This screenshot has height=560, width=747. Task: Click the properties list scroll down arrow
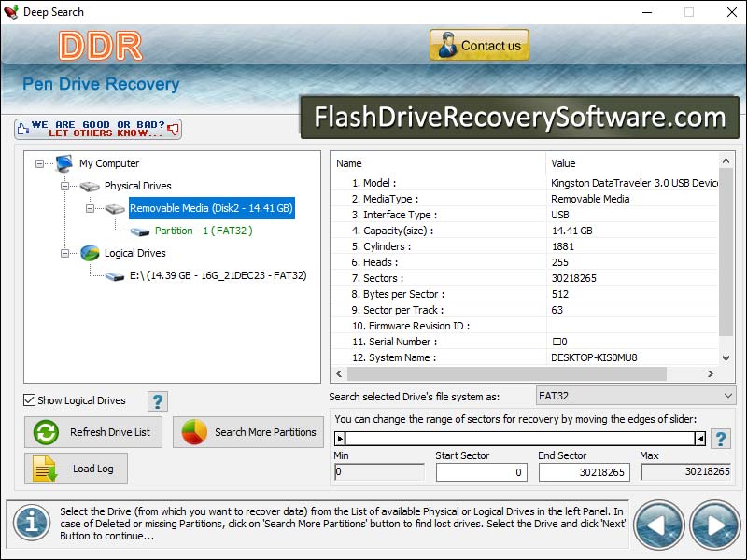(x=726, y=358)
